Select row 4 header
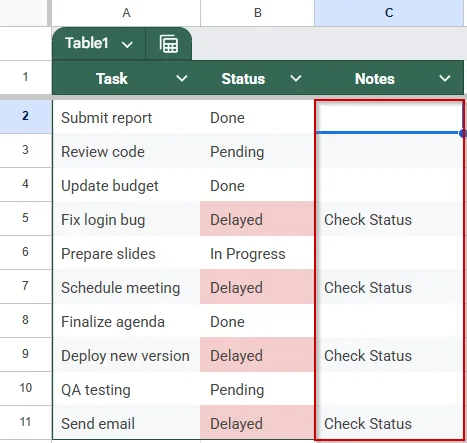 (25, 184)
